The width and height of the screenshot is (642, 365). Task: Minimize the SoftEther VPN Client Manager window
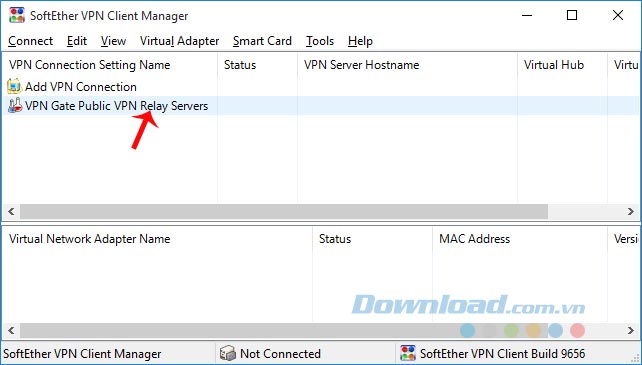527,16
